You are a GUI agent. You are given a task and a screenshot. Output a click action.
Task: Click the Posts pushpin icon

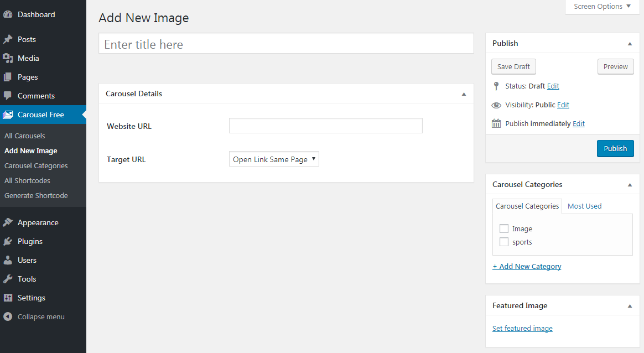(x=8, y=39)
